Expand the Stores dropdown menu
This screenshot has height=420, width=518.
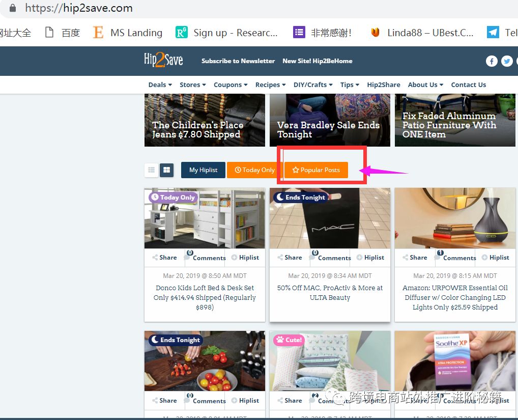pos(193,85)
